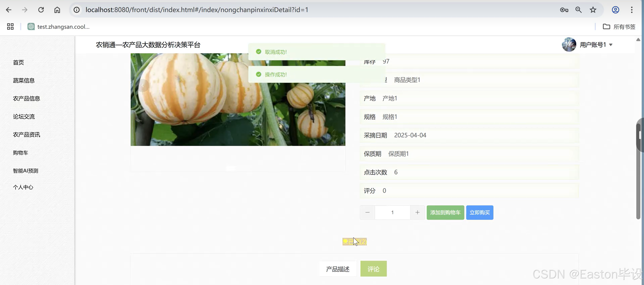Viewport: 644px width, 285px height.
Task: Click 产地 value 产地1
Action: (390, 98)
